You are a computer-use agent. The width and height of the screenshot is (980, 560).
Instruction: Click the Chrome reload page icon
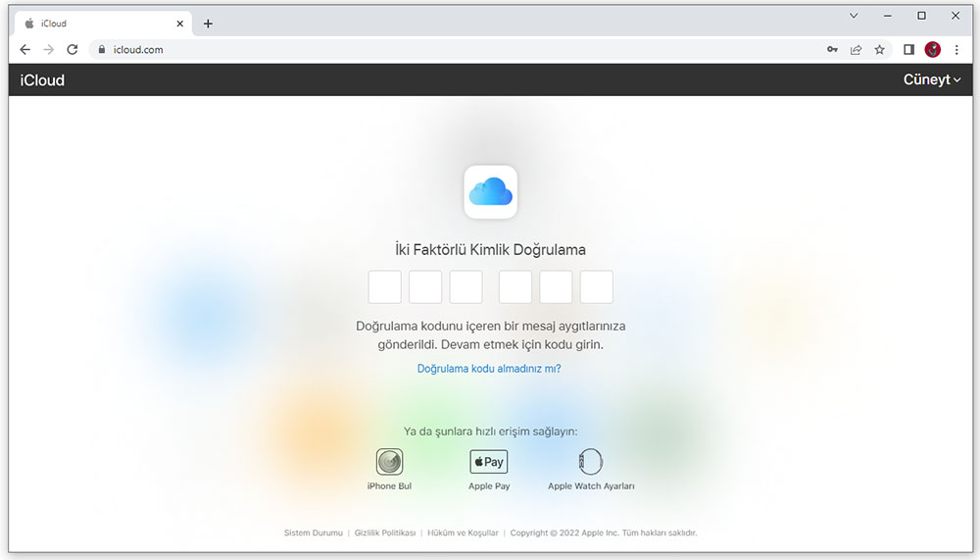pyautogui.click(x=73, y=49)
